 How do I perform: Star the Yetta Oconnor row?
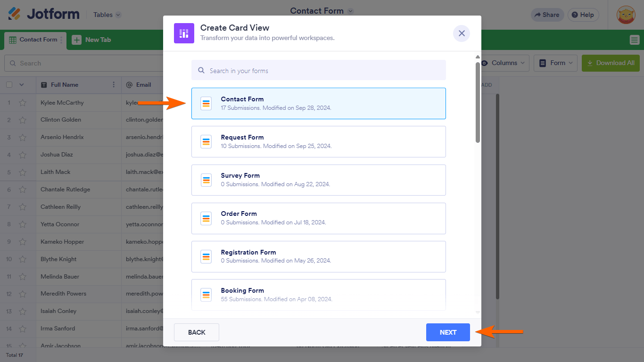22,224
